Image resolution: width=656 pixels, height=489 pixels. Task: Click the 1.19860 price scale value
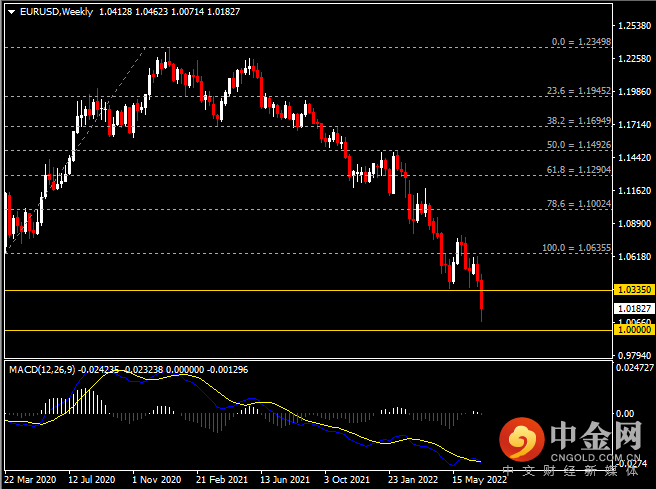(x=635, y=92)
